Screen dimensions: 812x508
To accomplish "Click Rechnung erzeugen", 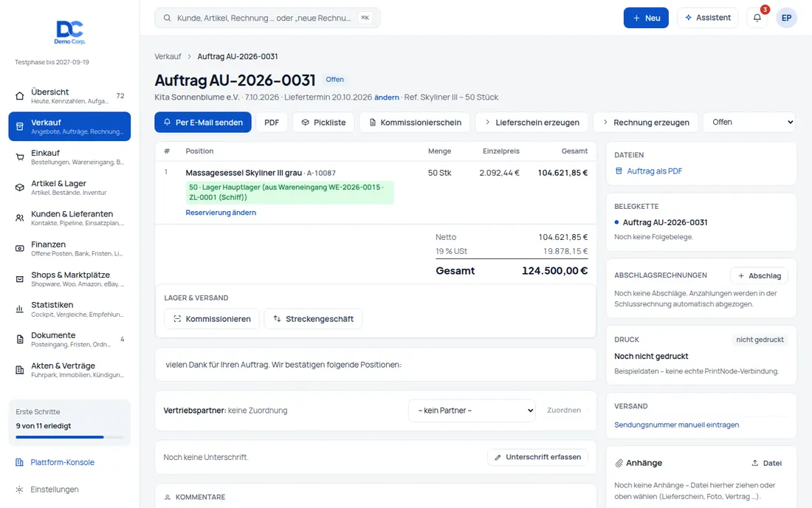I will click(646, 123).
